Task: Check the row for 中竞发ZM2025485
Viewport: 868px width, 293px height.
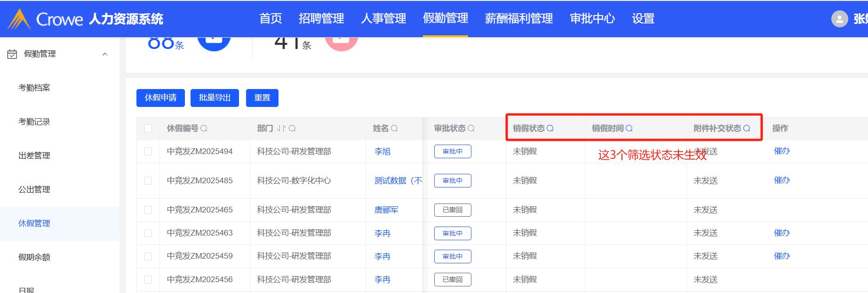Action: pos(148,180)
